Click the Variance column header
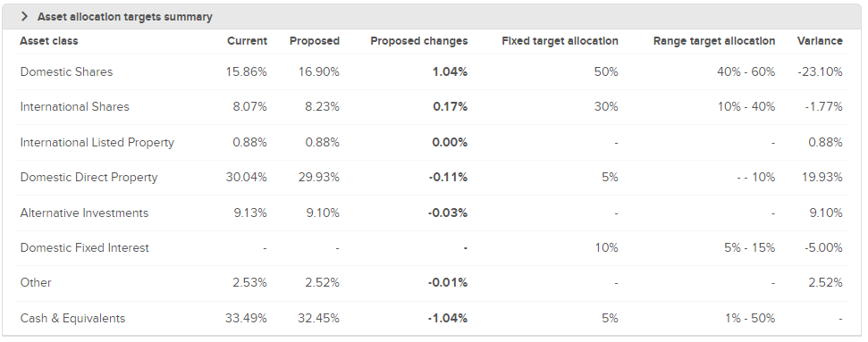 point(820,41)
